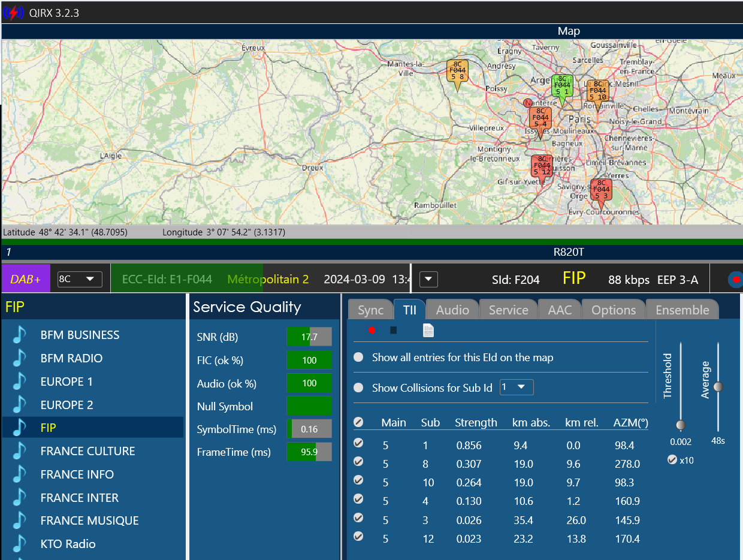The height and width of the screenshot is (560, 743).
Task: Click the green 8C F044 5 1 map marker
Action: pyautogui.click(x=562, y=87)
